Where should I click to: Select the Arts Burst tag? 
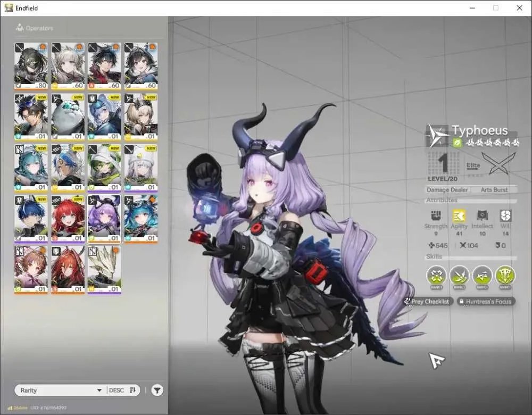click(494, 190)
